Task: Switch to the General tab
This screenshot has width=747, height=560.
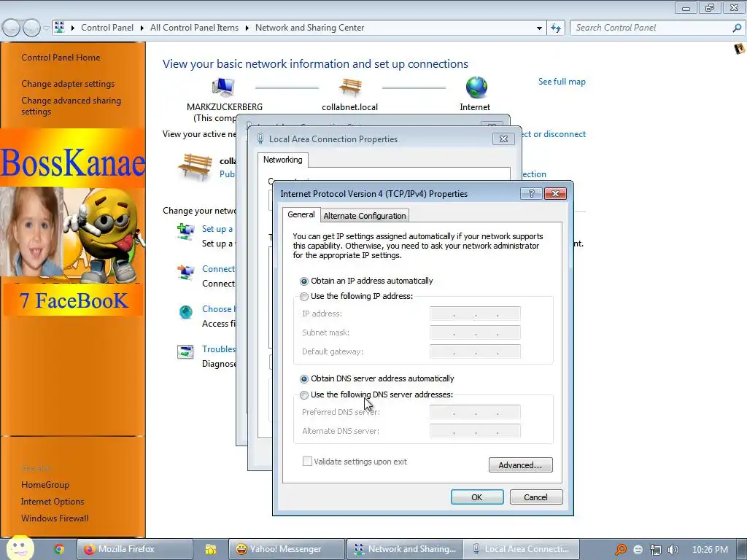Action: pos(301,214)
